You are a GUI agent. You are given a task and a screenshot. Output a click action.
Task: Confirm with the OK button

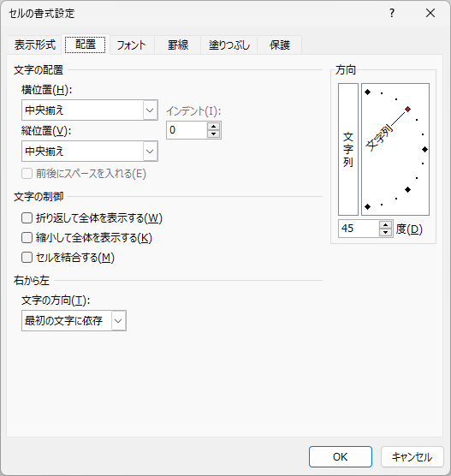point(341,456)
